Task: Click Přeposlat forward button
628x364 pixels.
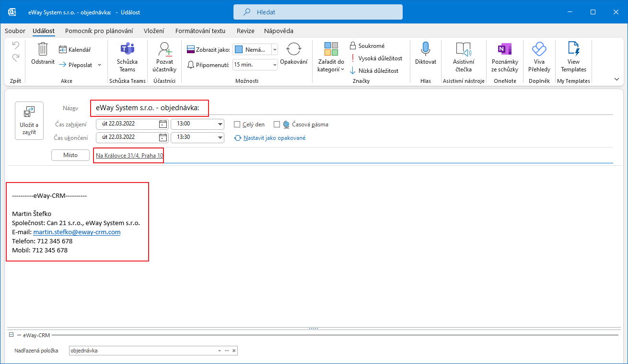Action: [x=76, y=65]
